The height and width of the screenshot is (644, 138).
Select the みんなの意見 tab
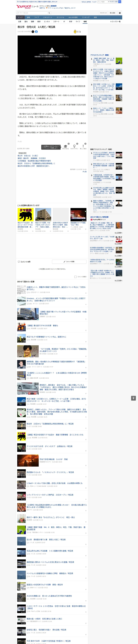tap(73, 17)
